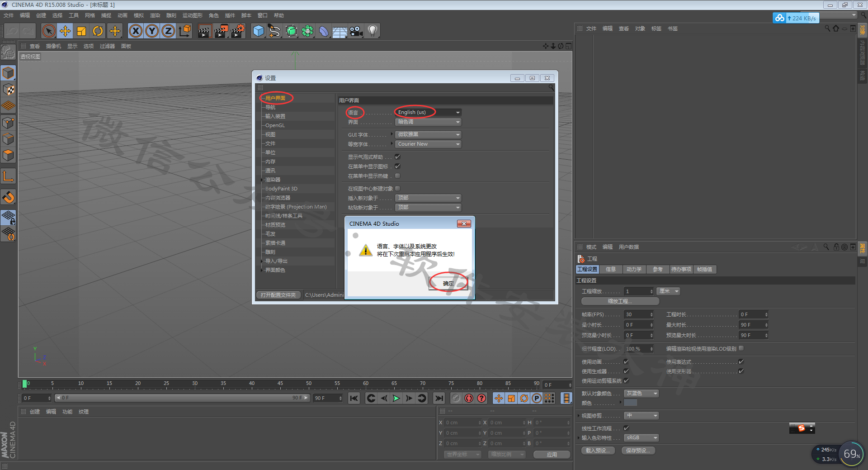868x470 pixels.
Task: Enable 在菜单中显示热键 checkbox
Action: 398,176
